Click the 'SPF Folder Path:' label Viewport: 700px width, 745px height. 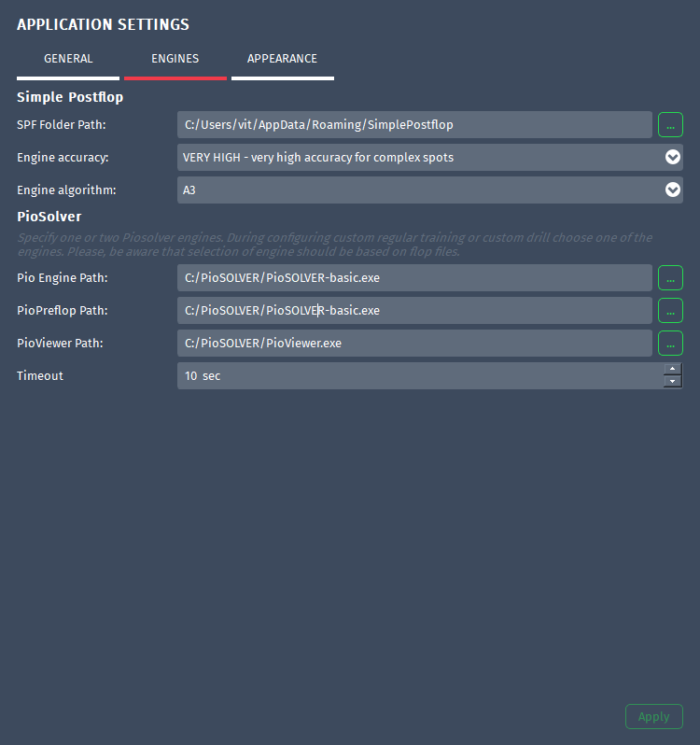(62, 125)
